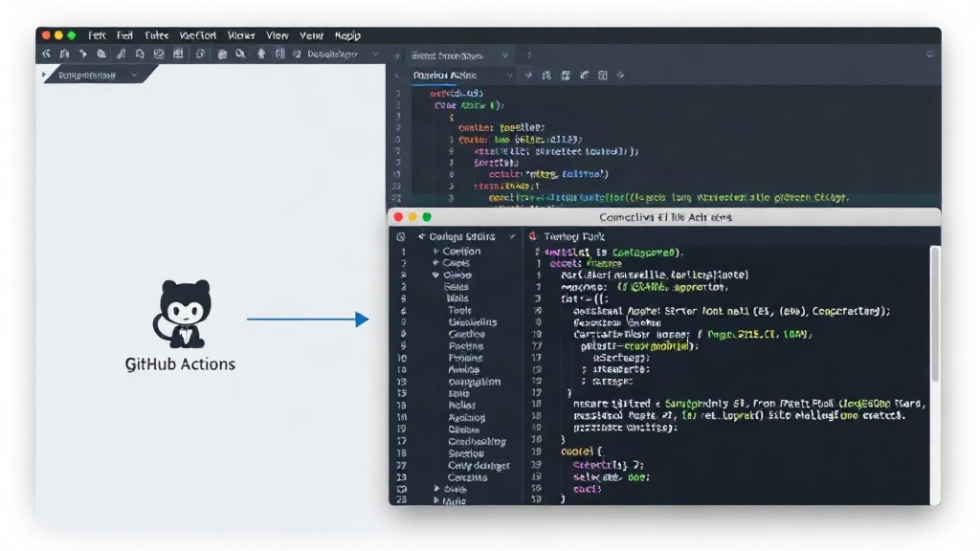Screen dimensions: 980x551
Task: Click the red icon on the front window's editor tab
Action: (x=532, y=237)
